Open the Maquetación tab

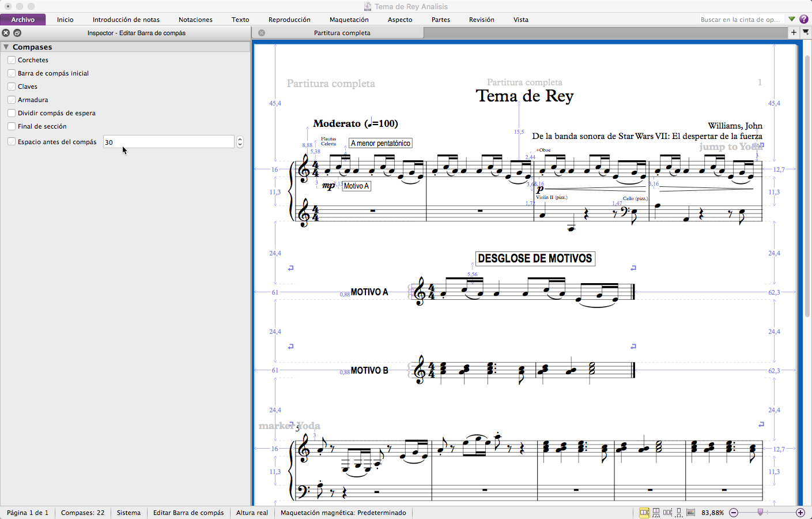(x=349, y=20)
